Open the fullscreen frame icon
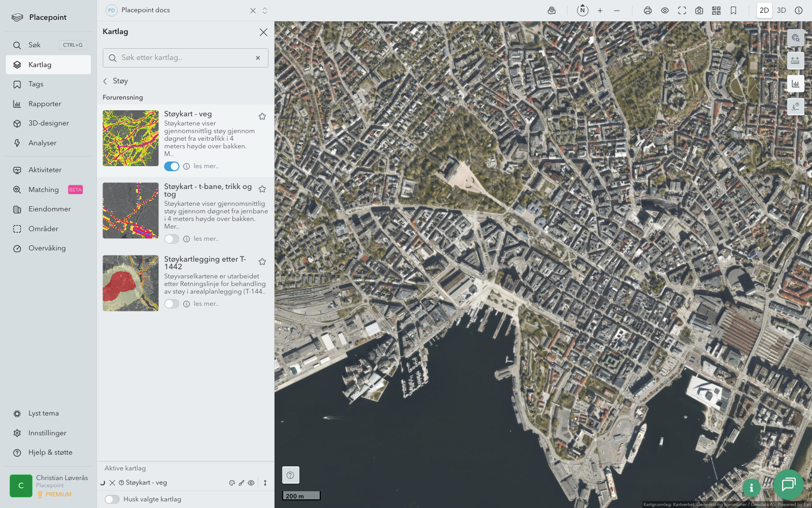Image resolution: width=812 pixels, height=508 pixels. pos(682,11)
